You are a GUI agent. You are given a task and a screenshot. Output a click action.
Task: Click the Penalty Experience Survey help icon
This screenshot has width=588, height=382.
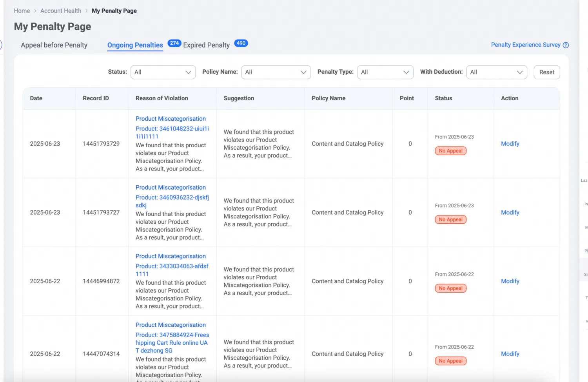pyautogui.click(x=566, y=45)
